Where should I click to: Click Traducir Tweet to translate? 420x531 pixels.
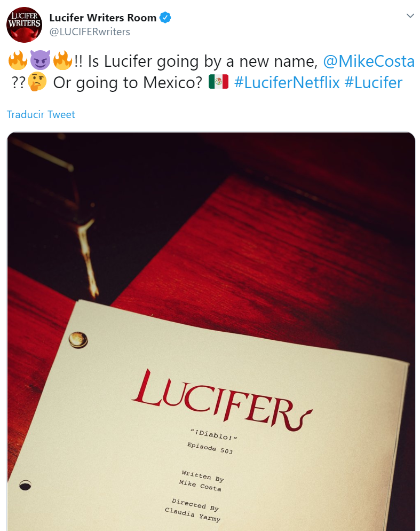coord(41,114)
